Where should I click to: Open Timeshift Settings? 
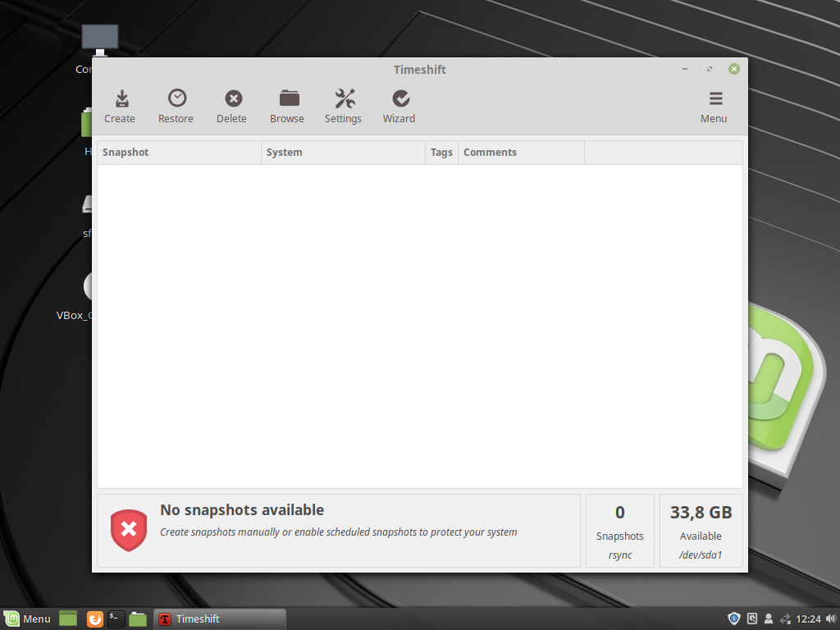[x=343, y=107]
